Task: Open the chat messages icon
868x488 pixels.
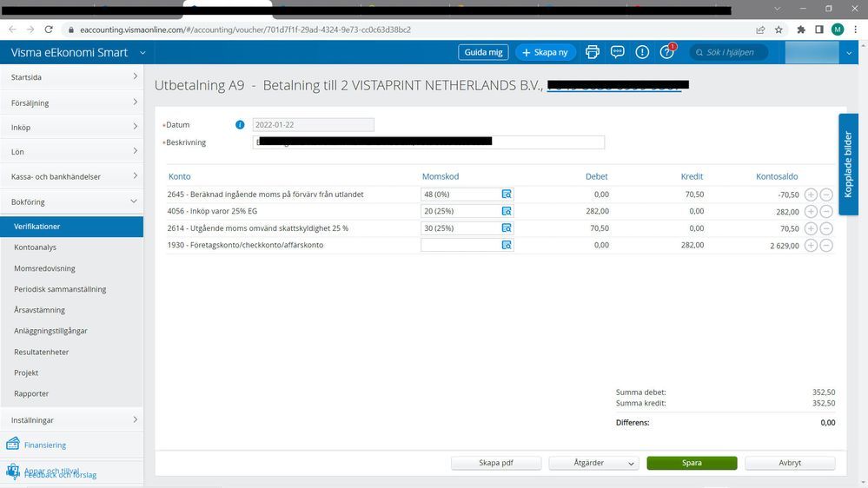Action: (x=617, y=52)
